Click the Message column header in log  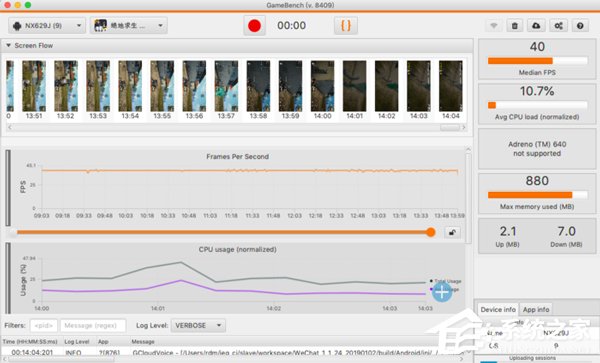(143, 342)
